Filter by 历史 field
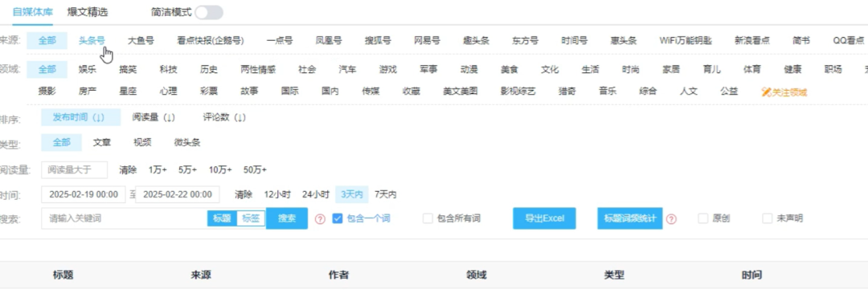 click(x=209, y=69)
